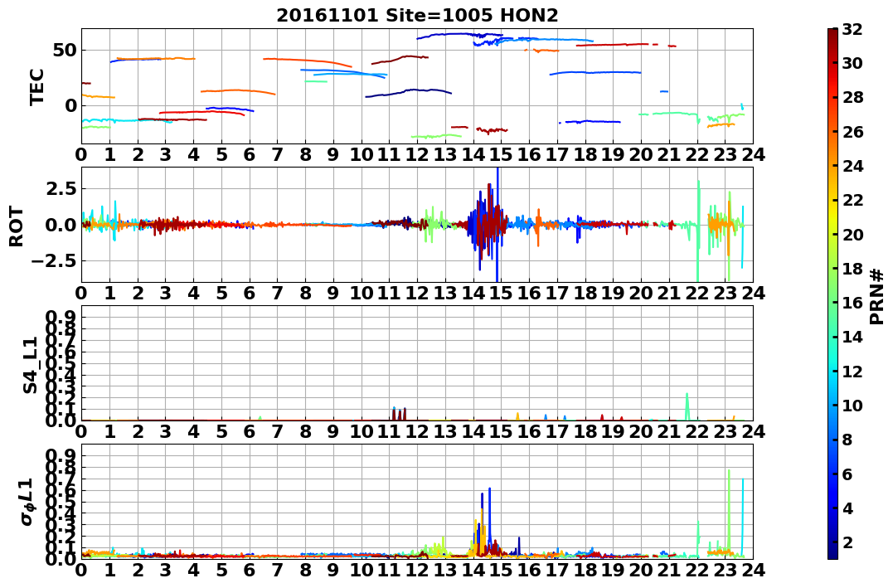The image size is (893, 588).
Task: Pick the dark blue bottom end of the PRN colorbar
Action: (832, 555)
